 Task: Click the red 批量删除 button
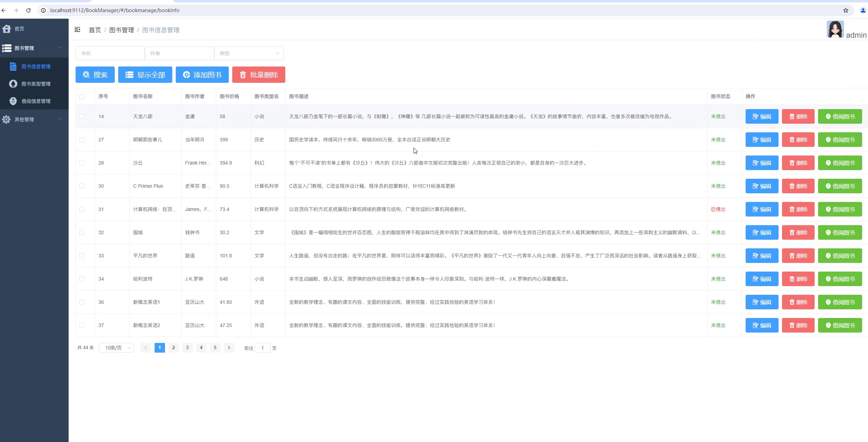[259, 75]
